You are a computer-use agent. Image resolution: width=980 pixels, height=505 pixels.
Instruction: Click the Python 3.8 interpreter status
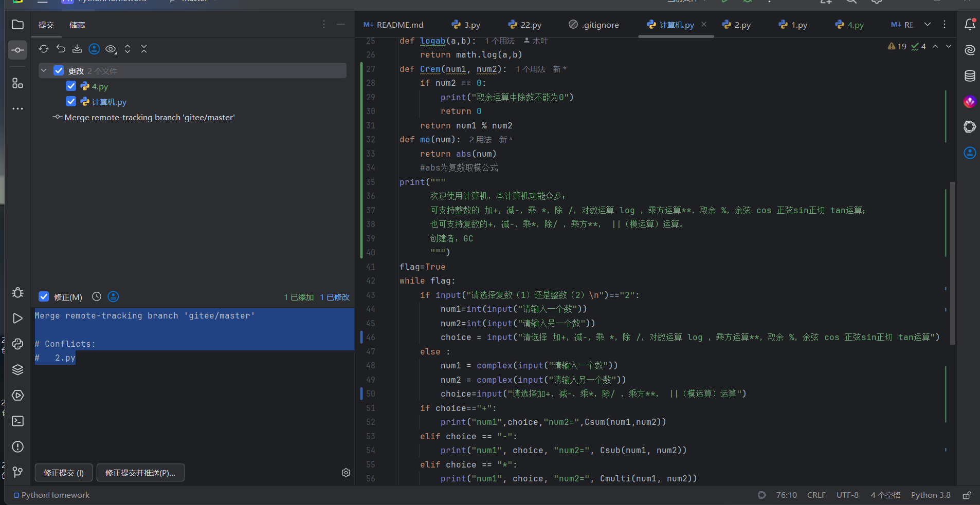[931, 495]
